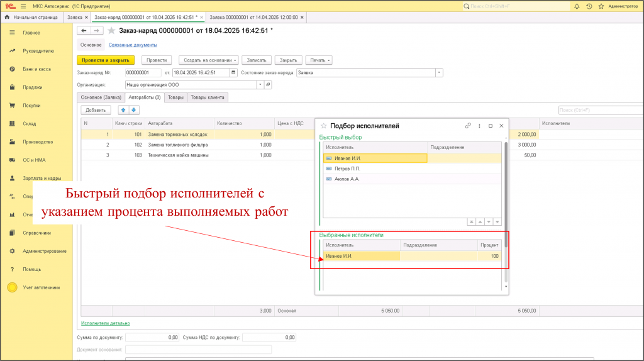Open Организация dropdown arrow
Screen dimensions: 644x361
click(x=260, y=85)
